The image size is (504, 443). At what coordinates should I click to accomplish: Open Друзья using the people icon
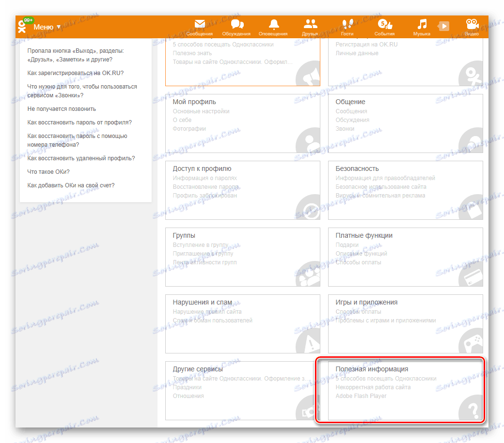[310, 23]
